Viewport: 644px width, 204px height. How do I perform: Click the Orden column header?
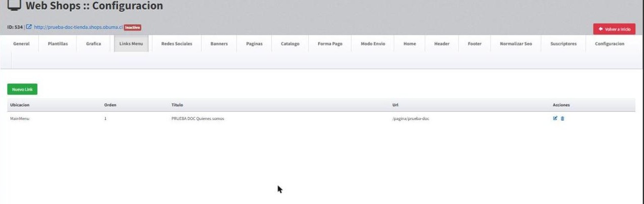pos(110,105)
